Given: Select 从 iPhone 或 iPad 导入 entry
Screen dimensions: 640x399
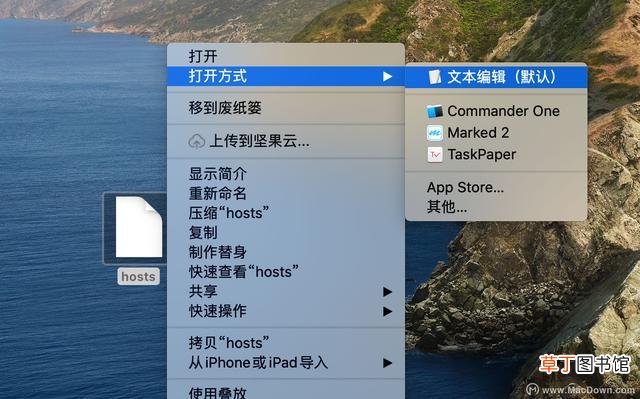Looking at the screenshot, I should pos(286,363).
